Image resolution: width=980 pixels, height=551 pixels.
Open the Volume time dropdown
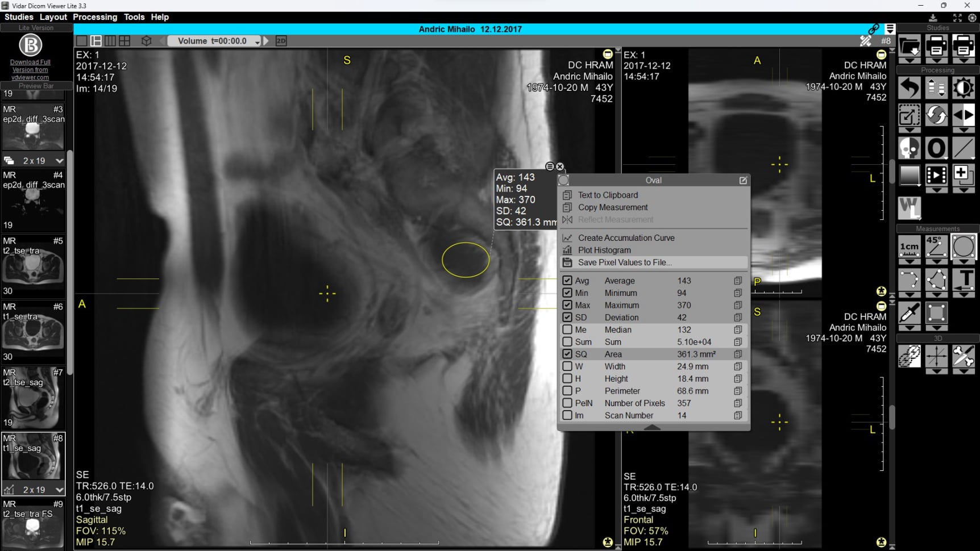coord(257,41)
